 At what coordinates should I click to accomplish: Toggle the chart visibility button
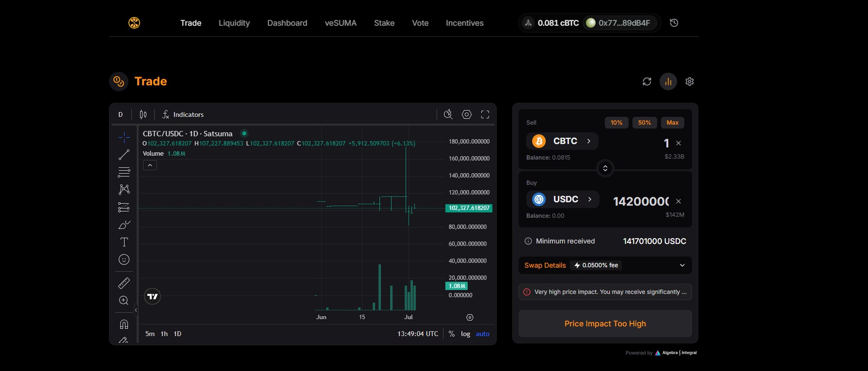668,81
